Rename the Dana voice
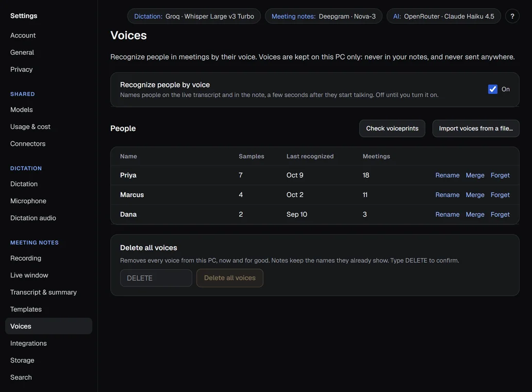 click(447, 215)
